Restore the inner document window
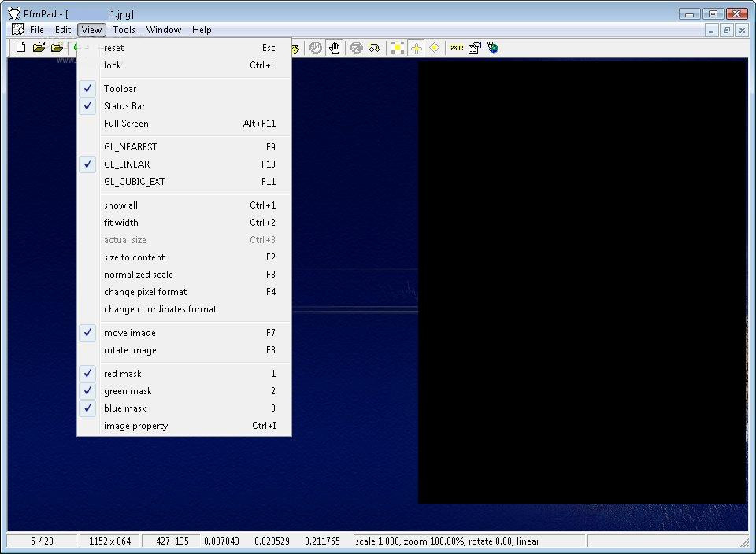This screenshot has width=756, height=554. click(x=727, y=31)
